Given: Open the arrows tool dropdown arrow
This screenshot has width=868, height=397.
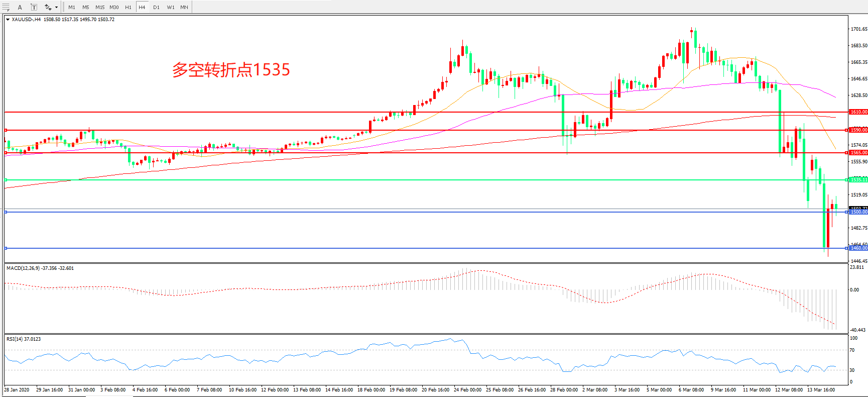Looking at the screenshot, I should (x=56, y=7).
